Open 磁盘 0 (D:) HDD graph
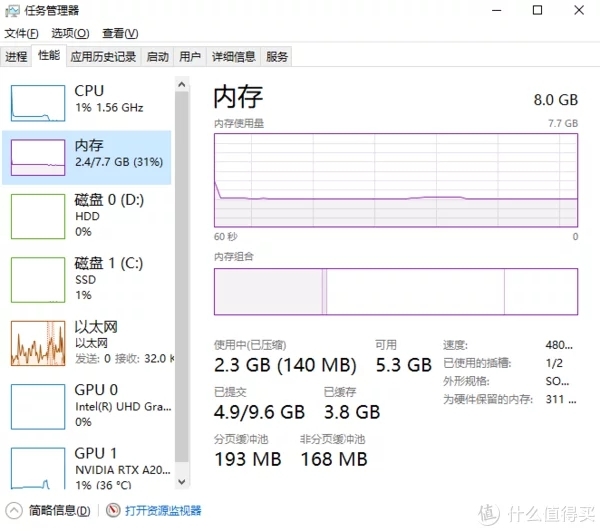This screenshot has height=531, width=600. [x=38, y=216]
